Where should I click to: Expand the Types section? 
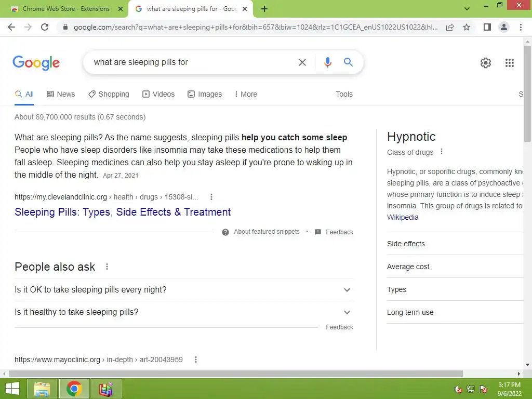[455, 289]
